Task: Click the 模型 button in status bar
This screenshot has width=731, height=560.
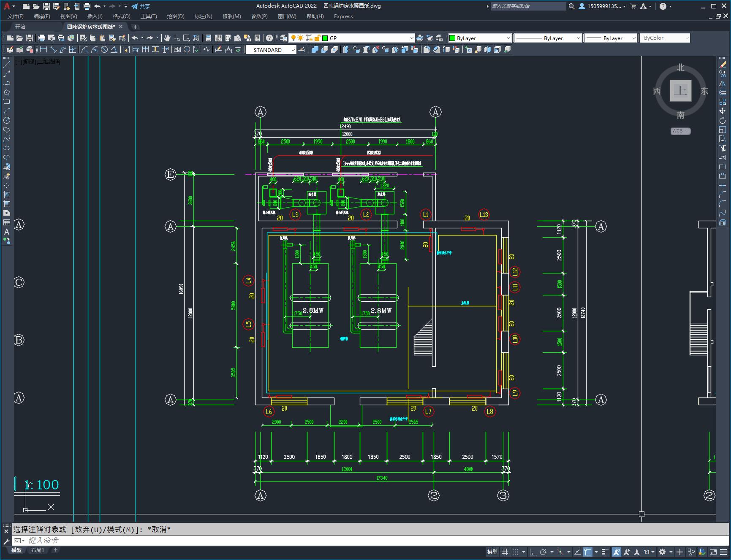Action: [492, 552]
